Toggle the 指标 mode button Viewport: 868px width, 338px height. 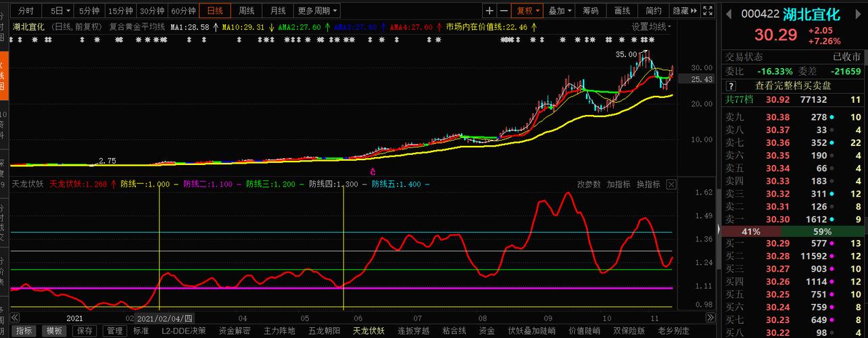point(24,331)
